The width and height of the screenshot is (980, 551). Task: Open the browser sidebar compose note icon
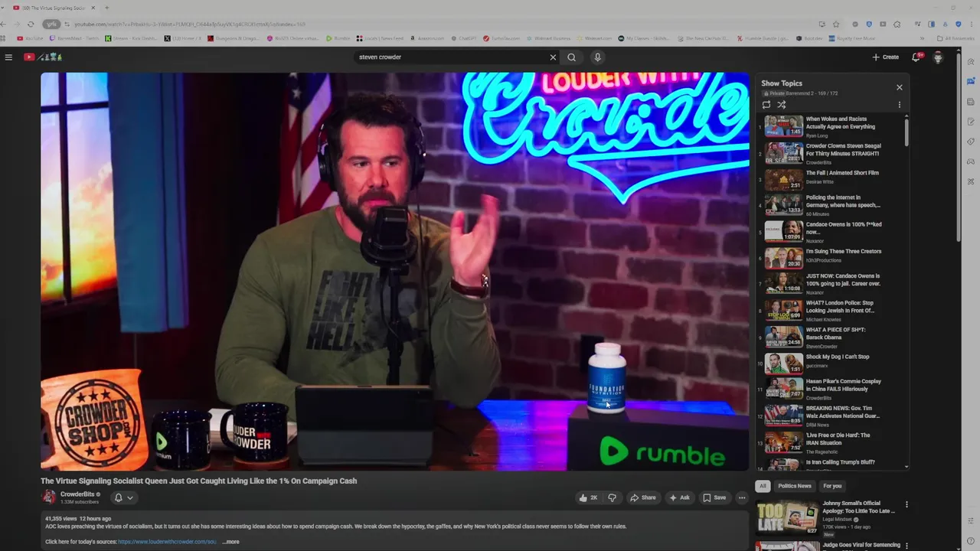pos(971,122)
